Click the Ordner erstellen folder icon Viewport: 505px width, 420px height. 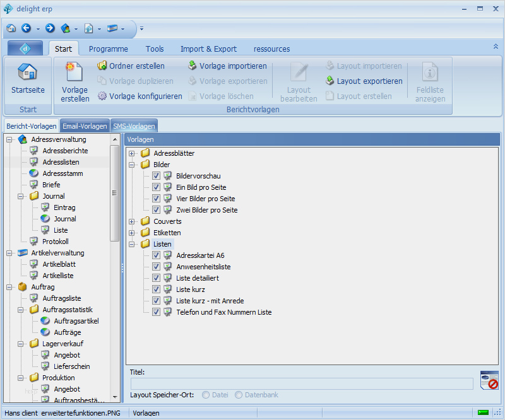(x=102, y=66)
